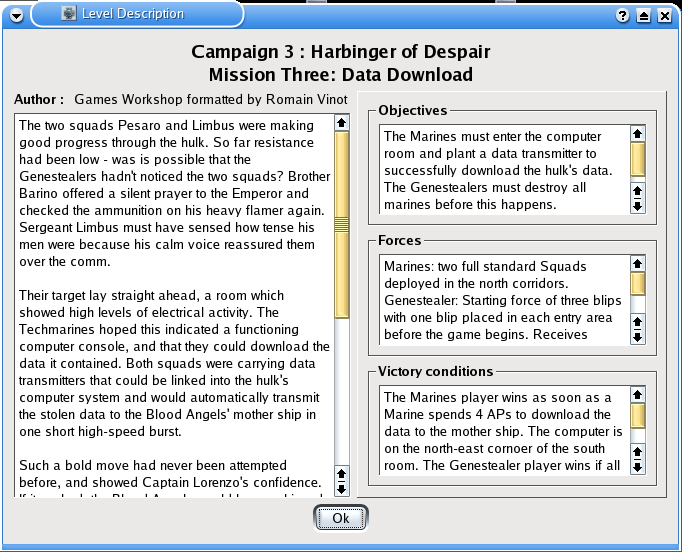Click Forces scrollbar track below thumb
Screen dimensions: 682x552
638,304
